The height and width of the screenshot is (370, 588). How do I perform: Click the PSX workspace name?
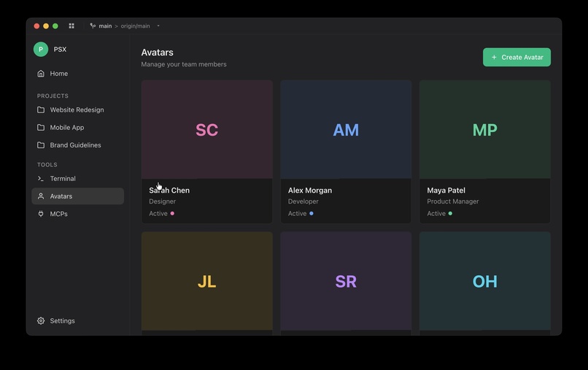[60, 50]
